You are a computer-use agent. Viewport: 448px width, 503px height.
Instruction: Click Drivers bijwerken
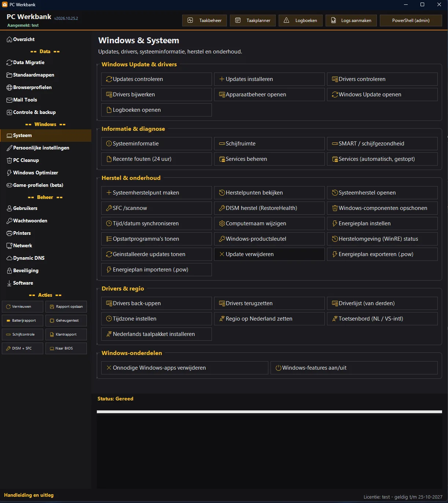point(157,95)
